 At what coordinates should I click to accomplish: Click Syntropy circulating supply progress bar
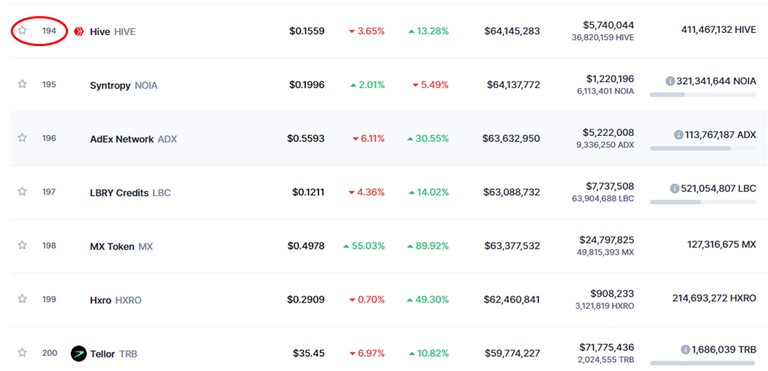coord(703,94)
